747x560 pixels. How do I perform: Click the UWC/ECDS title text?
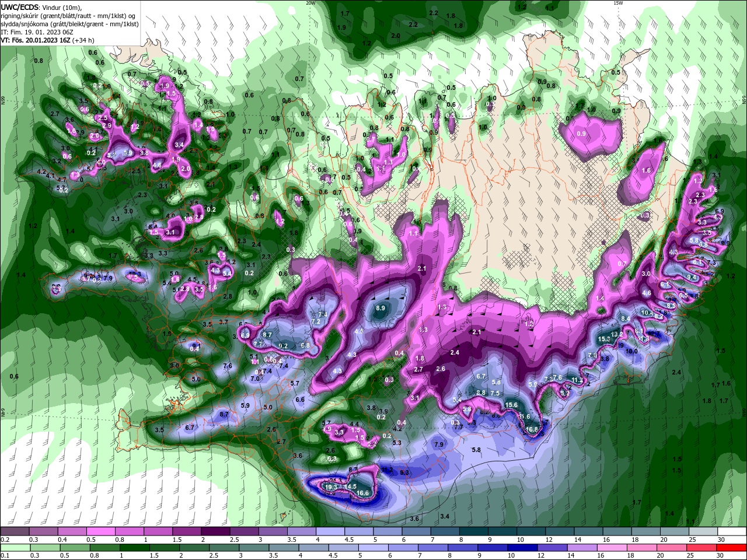[20, 7]
